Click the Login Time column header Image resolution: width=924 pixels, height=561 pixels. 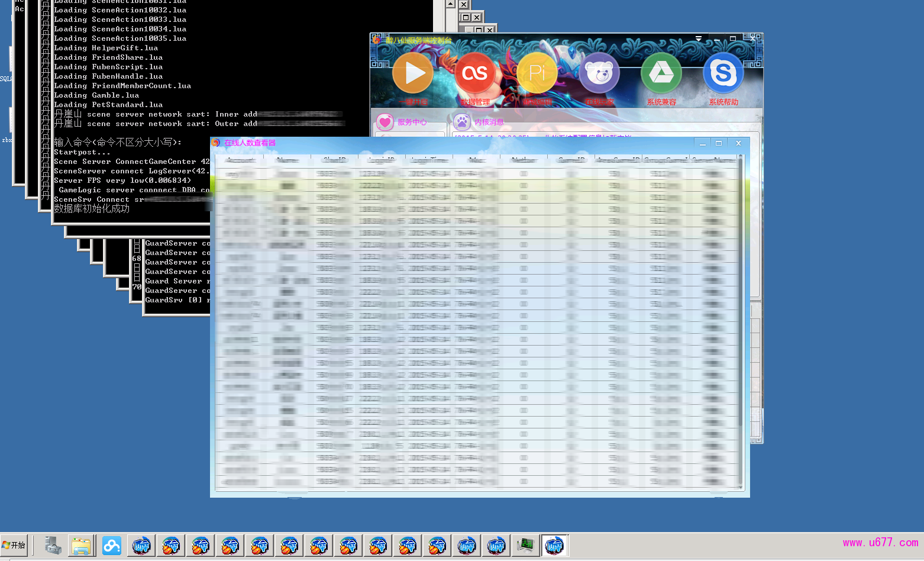(429, 159)
